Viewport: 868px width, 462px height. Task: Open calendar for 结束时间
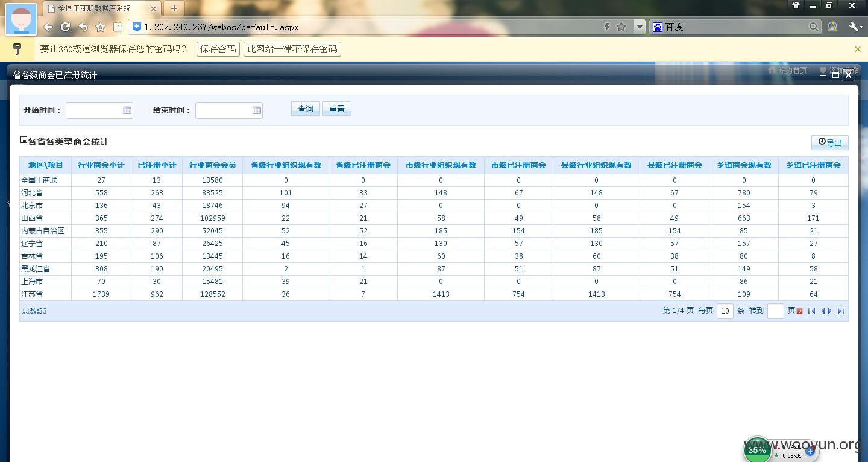click(x=257, y=110)
